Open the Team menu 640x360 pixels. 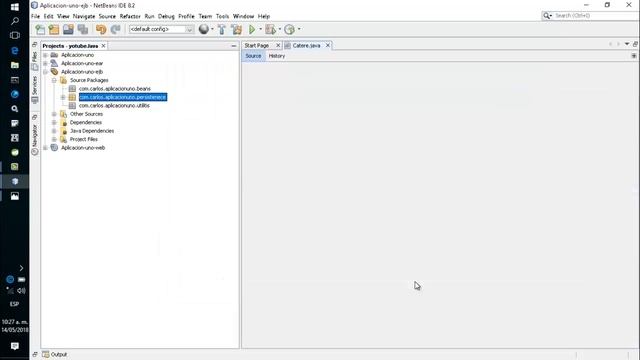[x=205, y=16]
